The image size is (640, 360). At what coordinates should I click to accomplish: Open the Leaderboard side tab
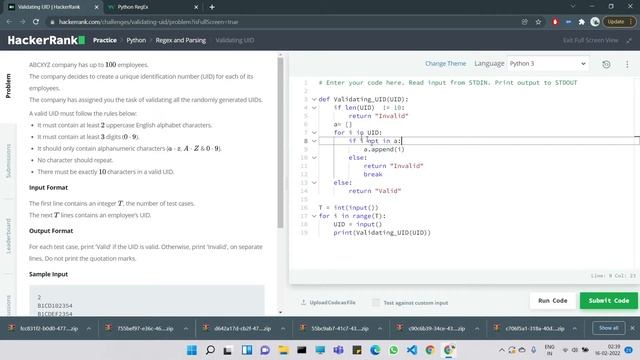tap(8, 236)
